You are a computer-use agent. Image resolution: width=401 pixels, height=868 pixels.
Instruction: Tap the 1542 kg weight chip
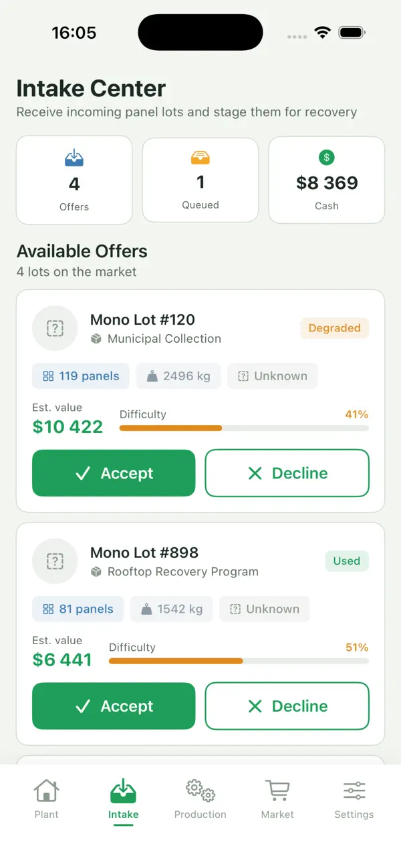pyautogui.click(x=172, y=609)
